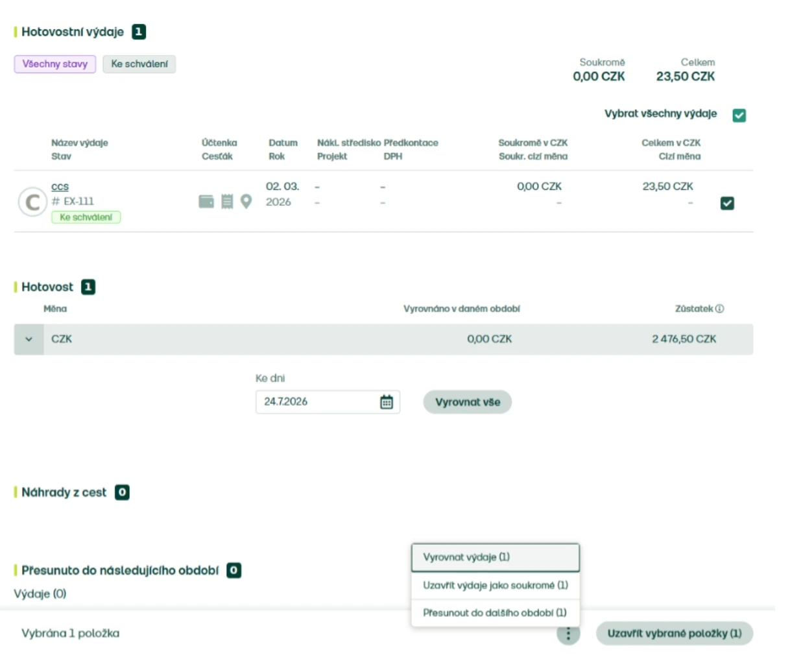Toggle 'Vybrat všechny výdaje' checkbox
790x672 pixels.
[739, 115]
